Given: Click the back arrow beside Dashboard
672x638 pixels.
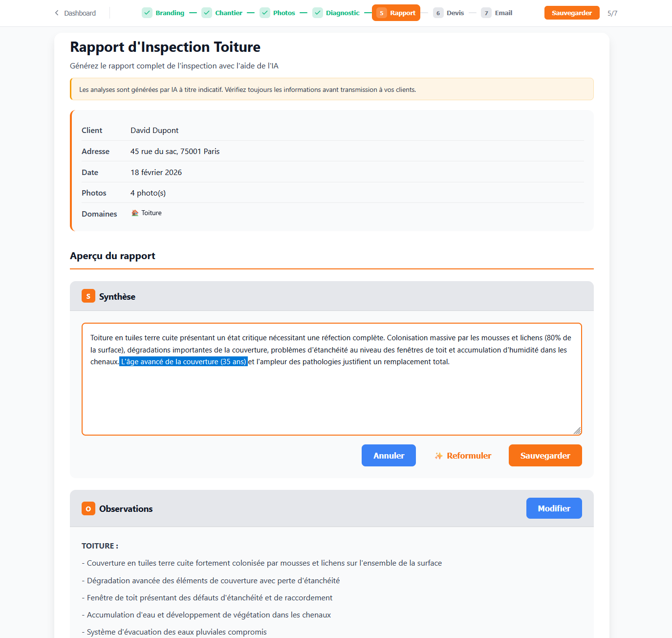Looking at the screenshot, I should click(57, 13).
